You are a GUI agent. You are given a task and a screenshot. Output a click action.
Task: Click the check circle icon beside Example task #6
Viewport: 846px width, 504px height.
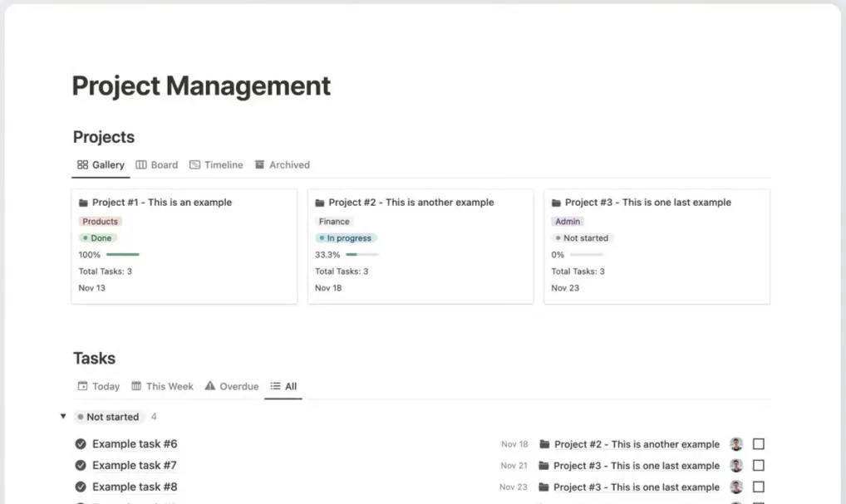pyautogui.click(x=81, y=444)
